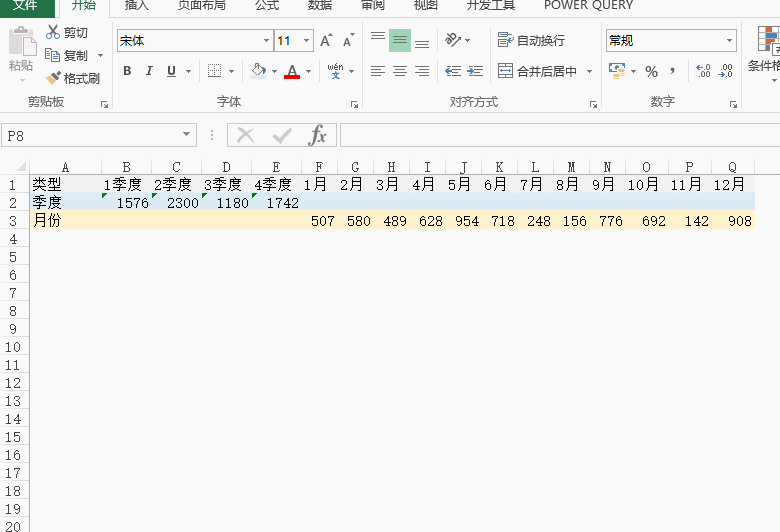
Task: Open Clipboard pane launcher
Action: (x=104, y=104)
